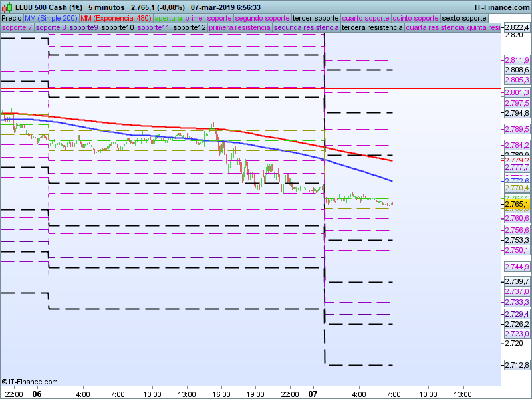
Task: Choose the segundo soporte label
Action: (x=262, y=18)
